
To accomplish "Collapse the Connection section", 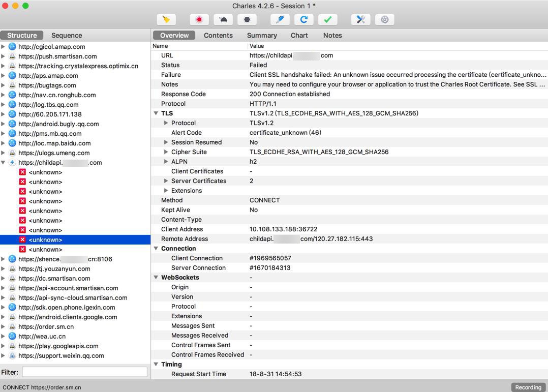I will click(156, 249).
